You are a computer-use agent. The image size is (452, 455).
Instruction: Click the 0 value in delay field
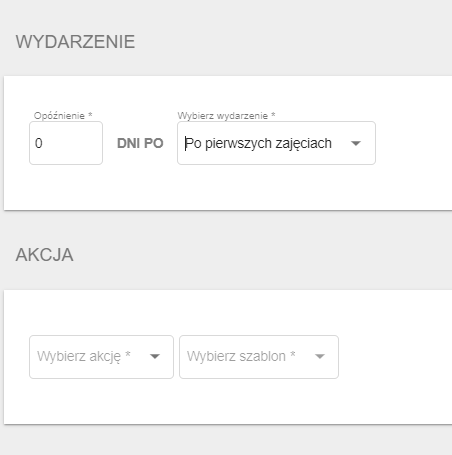pyautogui.click(x=39, y=143)
